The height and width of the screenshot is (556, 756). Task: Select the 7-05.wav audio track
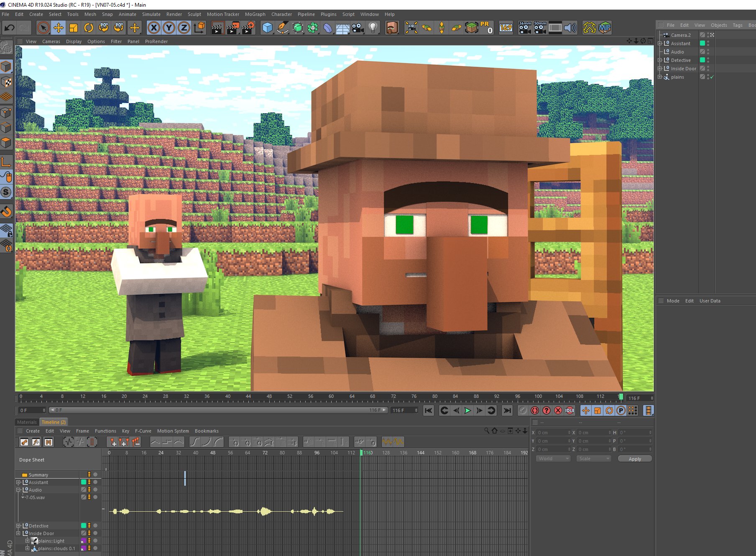(35, 497)
